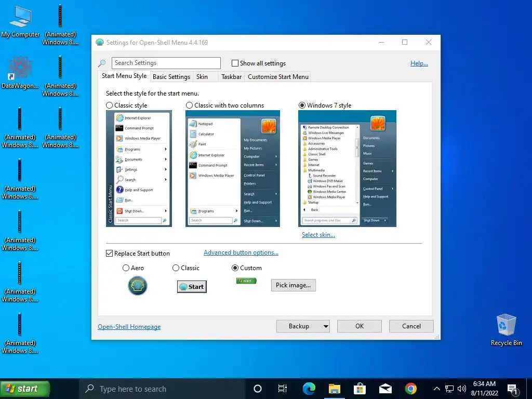Click the magnifier icon beside Search Settings
Screen dimensions: 532x399
[102, 63]
